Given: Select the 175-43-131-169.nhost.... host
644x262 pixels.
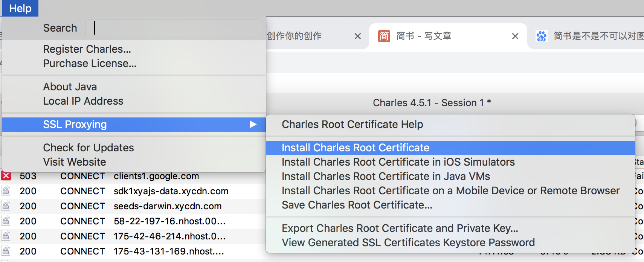Looking at the screenshot, I should click(169, 251).
